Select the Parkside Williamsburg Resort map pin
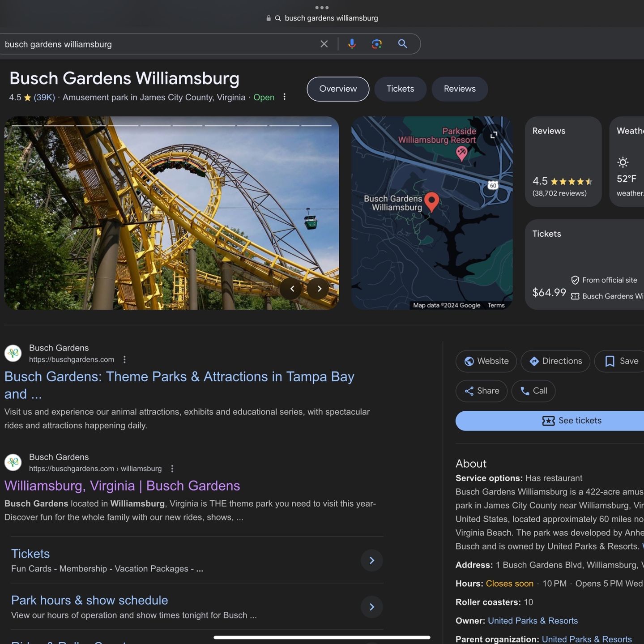 click(461, 154)
